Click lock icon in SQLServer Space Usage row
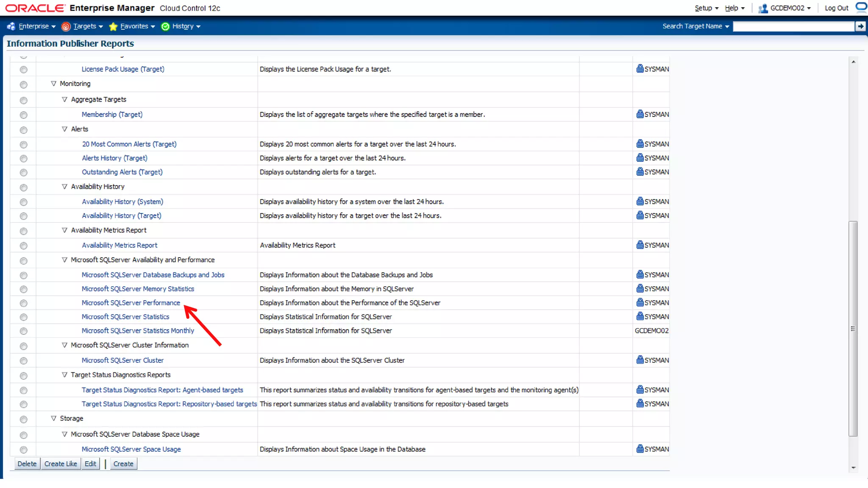This screenshot has width=868, height=488. (x=640, y=449)
